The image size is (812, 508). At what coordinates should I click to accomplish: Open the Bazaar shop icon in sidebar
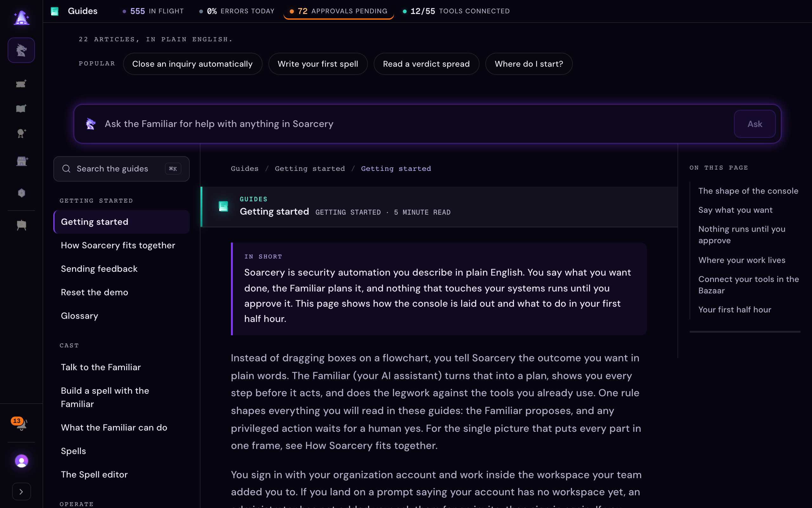pos(22,161)
